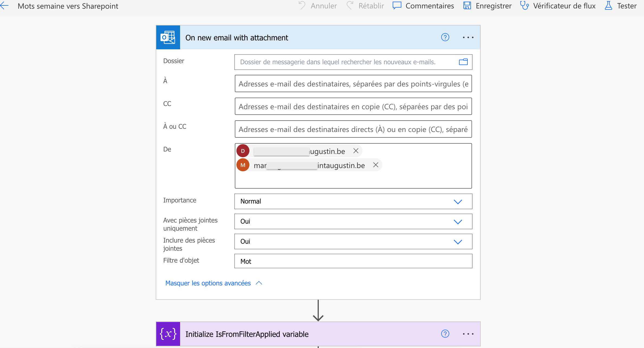
Task: Open the ellipsis menu on Initialize variable action
Action: [x=468, y=334]
